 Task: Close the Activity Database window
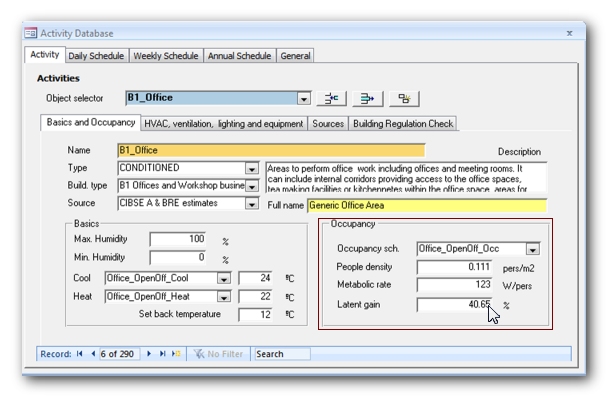(x=569, y=33)
